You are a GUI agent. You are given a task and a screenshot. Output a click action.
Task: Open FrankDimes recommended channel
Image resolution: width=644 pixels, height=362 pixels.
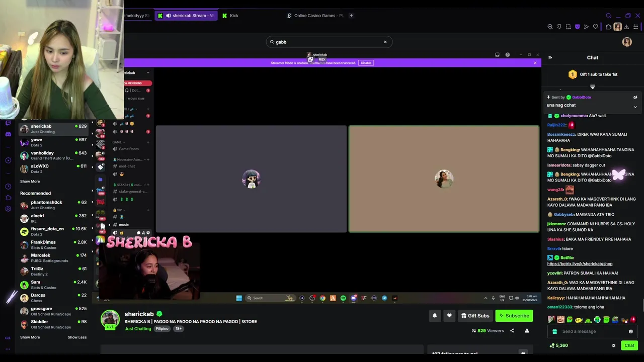click(53, 245)
